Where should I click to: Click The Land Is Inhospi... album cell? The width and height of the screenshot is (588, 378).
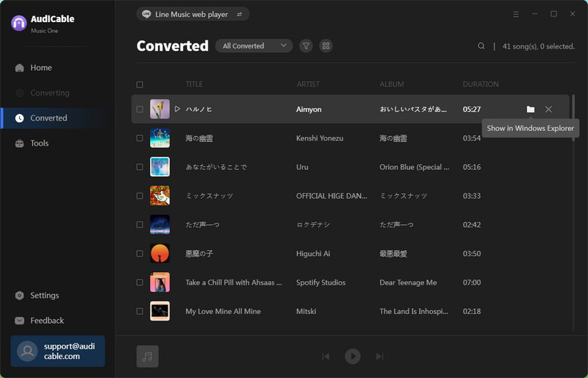coord(414,312)
